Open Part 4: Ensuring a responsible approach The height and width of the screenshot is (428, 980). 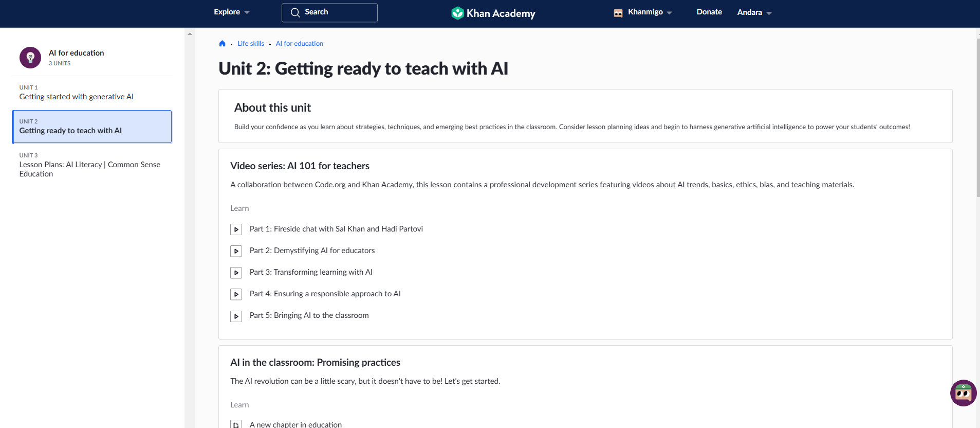pos(325,294)
